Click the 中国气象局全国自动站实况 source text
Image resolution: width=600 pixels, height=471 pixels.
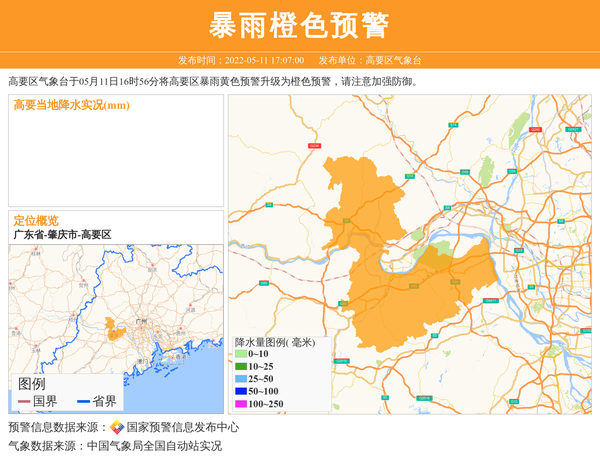coord(154,446)
